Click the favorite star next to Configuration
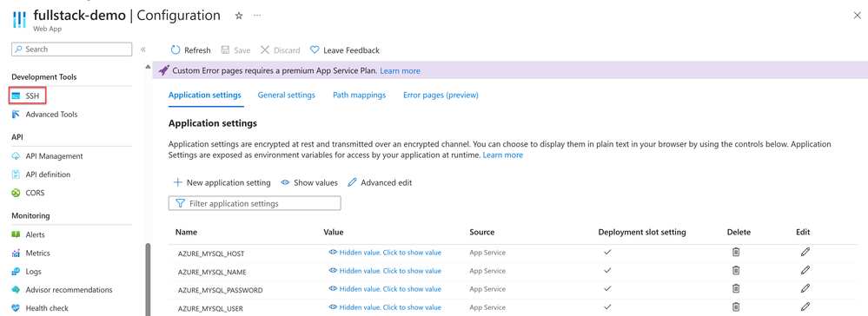This screenshot has height=316, width=868. (239, 16)
